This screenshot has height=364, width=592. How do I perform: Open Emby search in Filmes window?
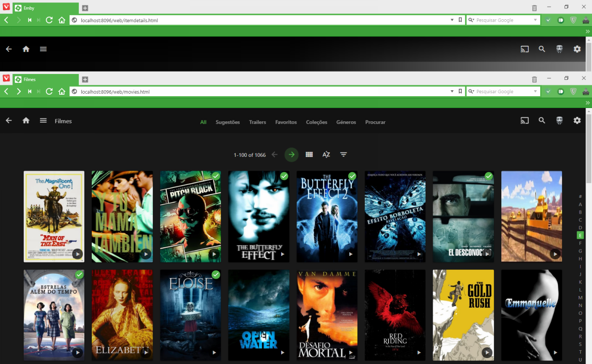click(x=542, y=120)
